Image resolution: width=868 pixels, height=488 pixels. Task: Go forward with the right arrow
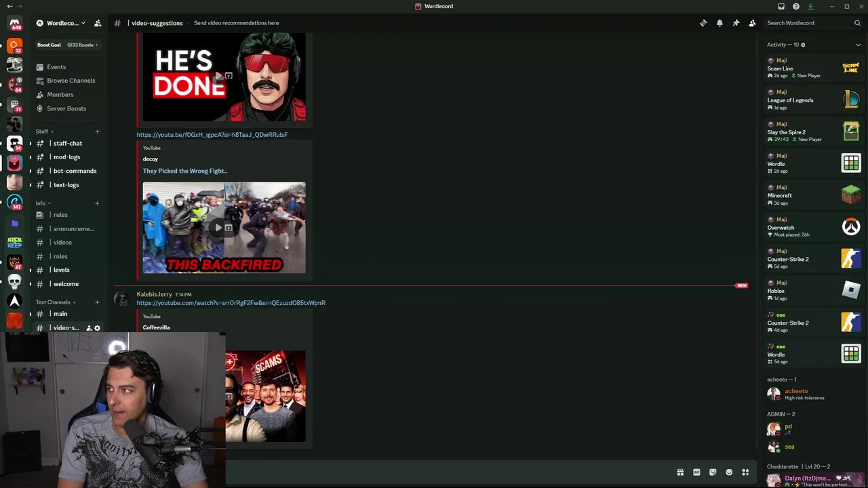pos(20,6)
